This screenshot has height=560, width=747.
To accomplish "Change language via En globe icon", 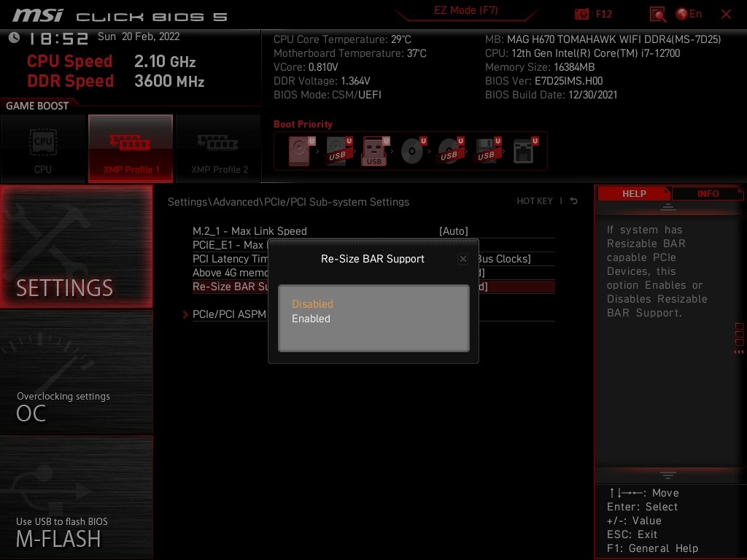I will click(689, 14).
